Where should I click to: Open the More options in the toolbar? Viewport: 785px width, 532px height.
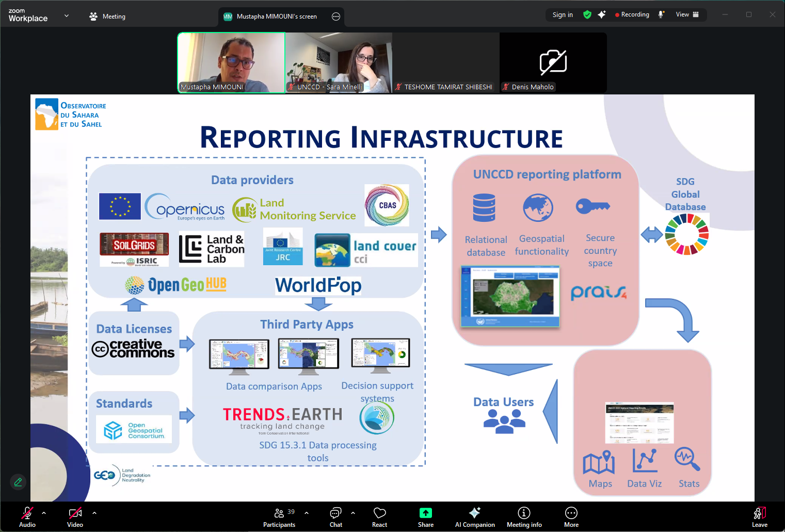(x=571, y=516)
